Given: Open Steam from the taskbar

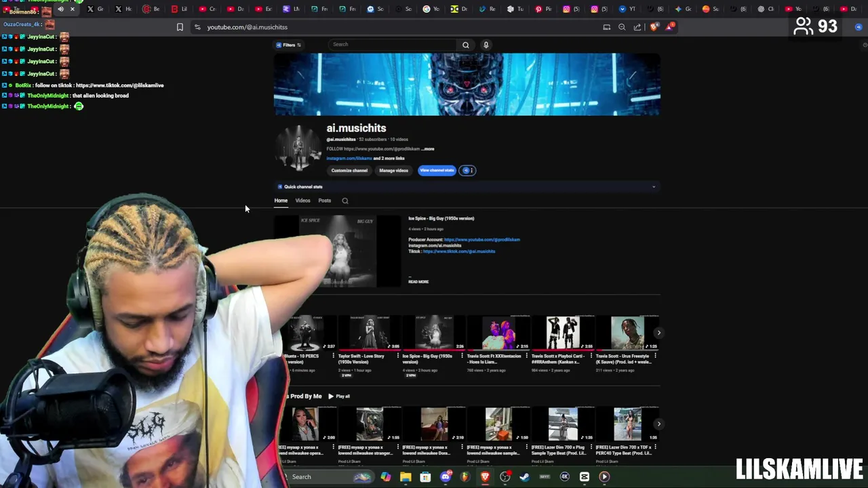Looking at the screenshot, I should [525, 477].
